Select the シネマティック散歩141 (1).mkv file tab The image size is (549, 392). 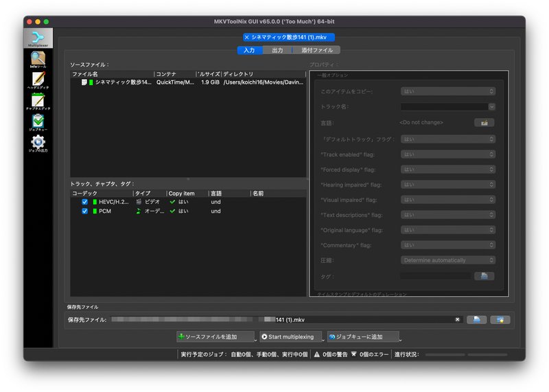pos(289,37)
